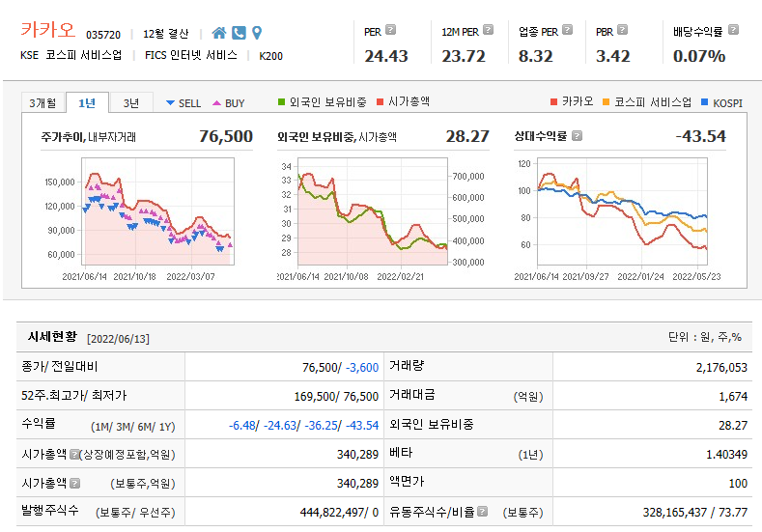The height and width of the screenshot is (532, 762).
Task: Open the PBR help question icon
Action: [622, 30]
